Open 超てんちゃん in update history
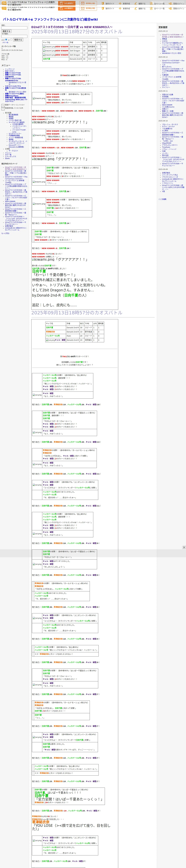186x868 pixels. 167,67
